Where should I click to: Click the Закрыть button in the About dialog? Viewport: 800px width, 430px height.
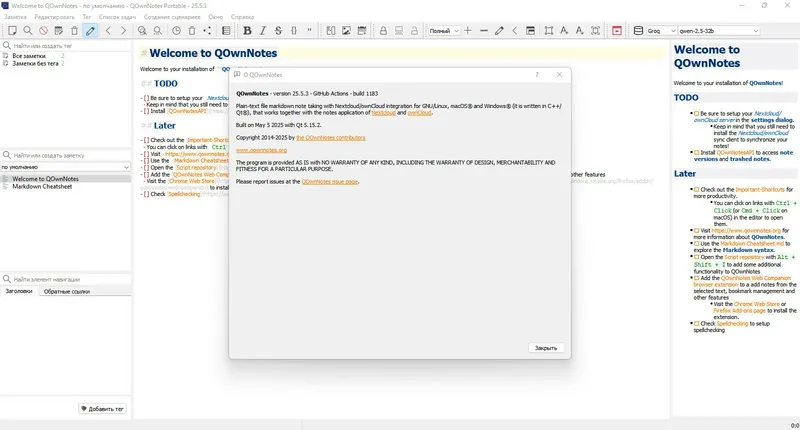(546, 348)
